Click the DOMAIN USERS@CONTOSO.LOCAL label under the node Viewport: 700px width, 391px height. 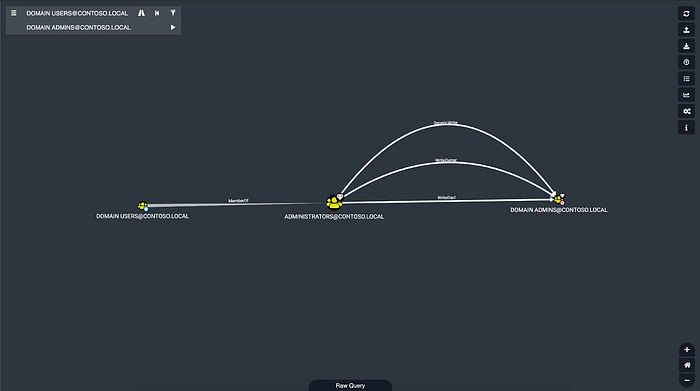click(x=142, y=216)
